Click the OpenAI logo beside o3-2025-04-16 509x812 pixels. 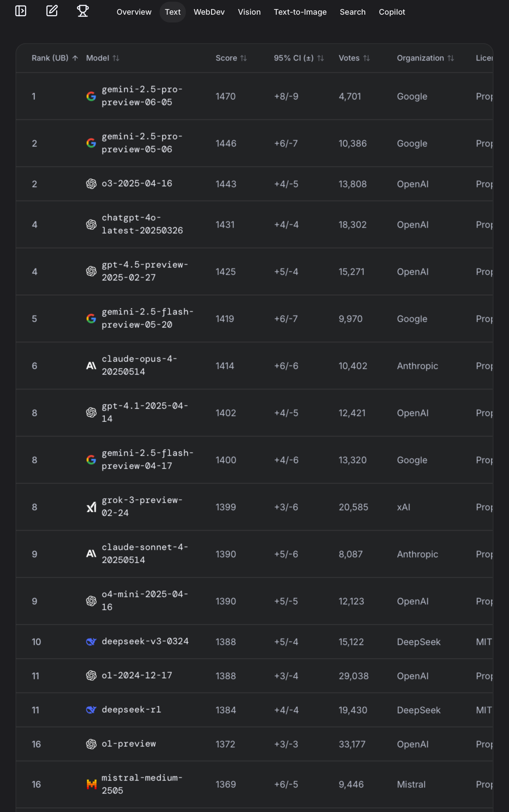91,184
